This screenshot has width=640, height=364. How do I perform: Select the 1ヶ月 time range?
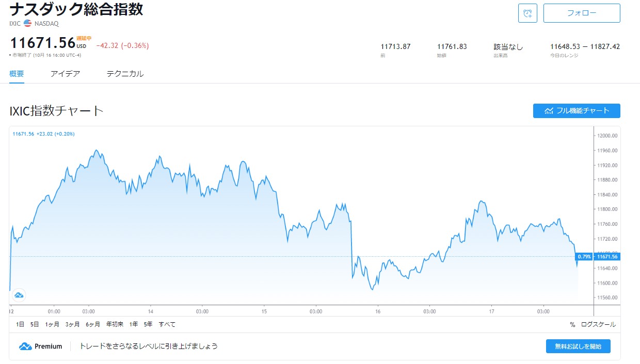(52, 324)
